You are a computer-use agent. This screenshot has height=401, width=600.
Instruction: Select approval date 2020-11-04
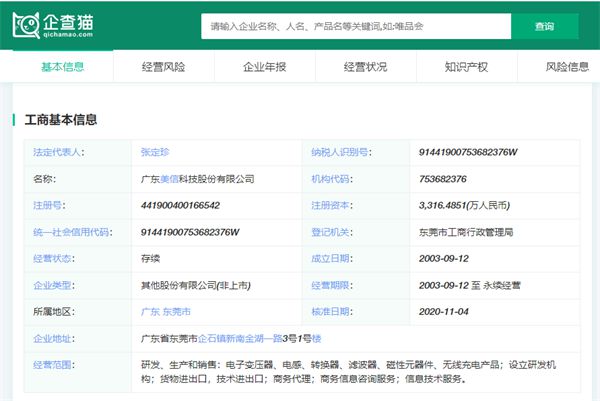(x=444, y=311)
